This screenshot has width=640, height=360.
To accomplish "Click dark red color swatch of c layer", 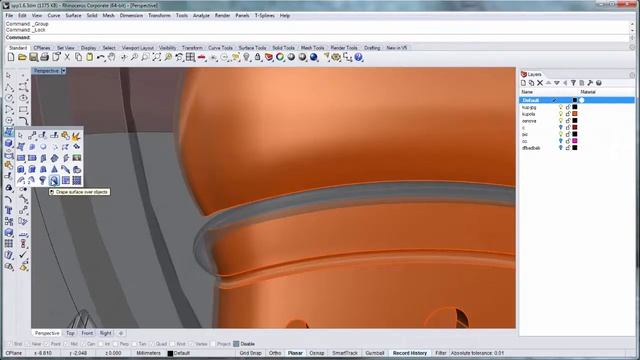I will coord(575,127).
